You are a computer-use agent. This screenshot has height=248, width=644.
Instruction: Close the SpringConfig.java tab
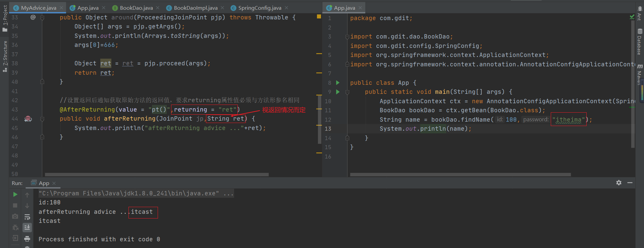(x=286, y=8)
